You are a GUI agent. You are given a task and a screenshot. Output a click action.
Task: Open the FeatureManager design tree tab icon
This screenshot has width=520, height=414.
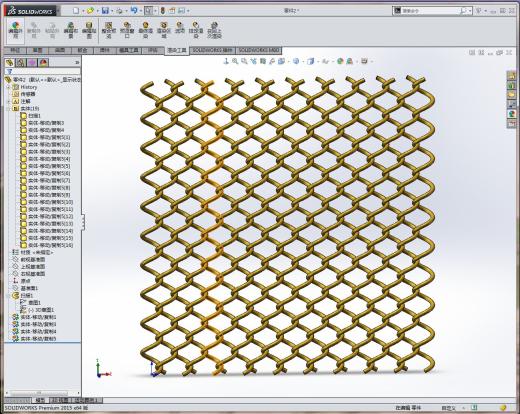pyautogui.click(x=9, y=62)
